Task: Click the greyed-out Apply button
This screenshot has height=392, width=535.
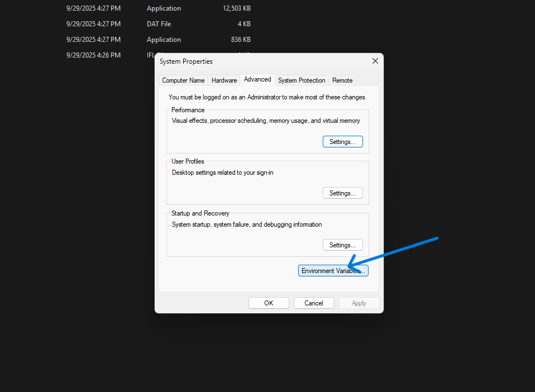Action: click(359, 303)
